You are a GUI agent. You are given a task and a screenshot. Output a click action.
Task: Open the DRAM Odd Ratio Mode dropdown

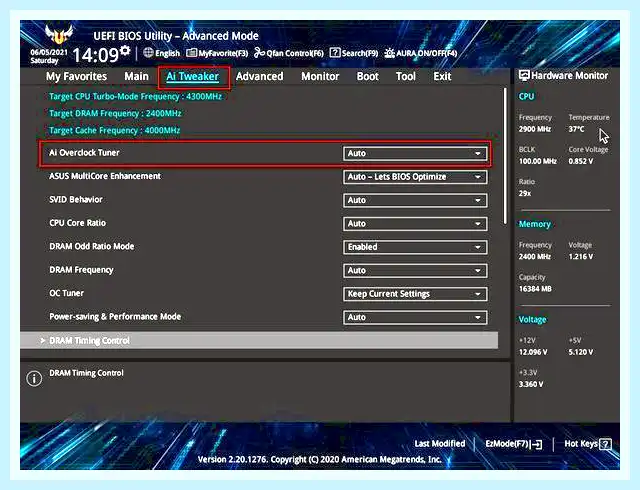(415, 247)
